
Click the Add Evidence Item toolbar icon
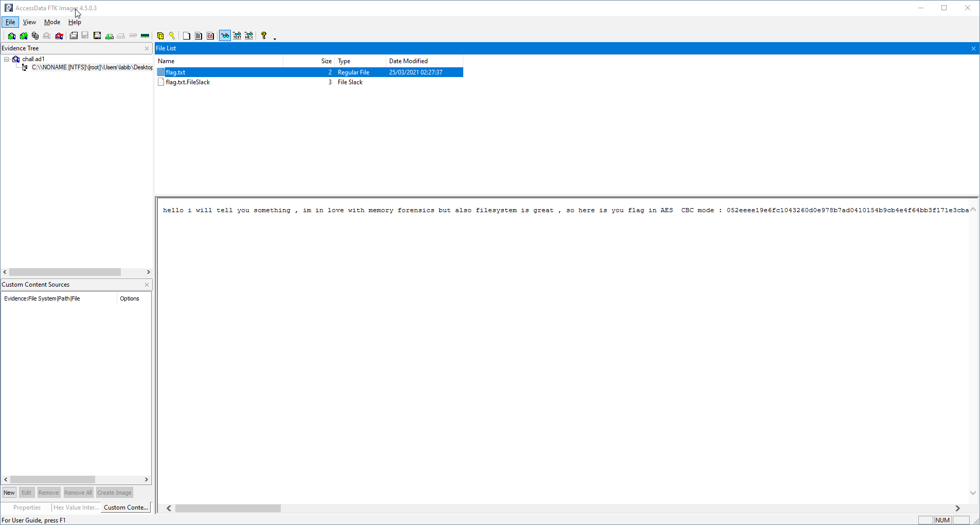[11, 36]
